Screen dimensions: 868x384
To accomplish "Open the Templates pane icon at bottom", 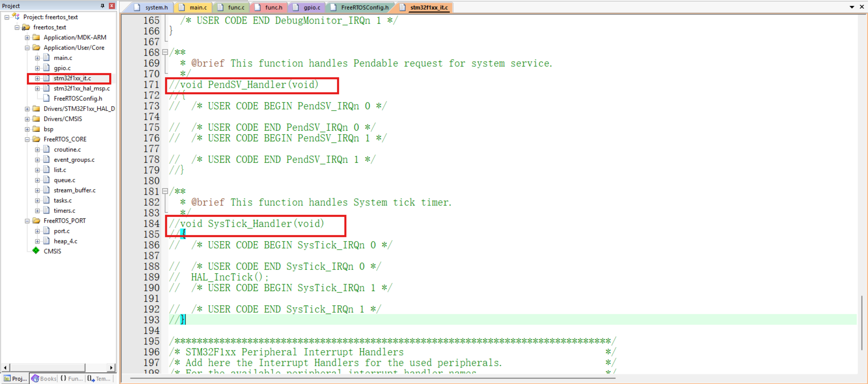I will pos(89,378).
